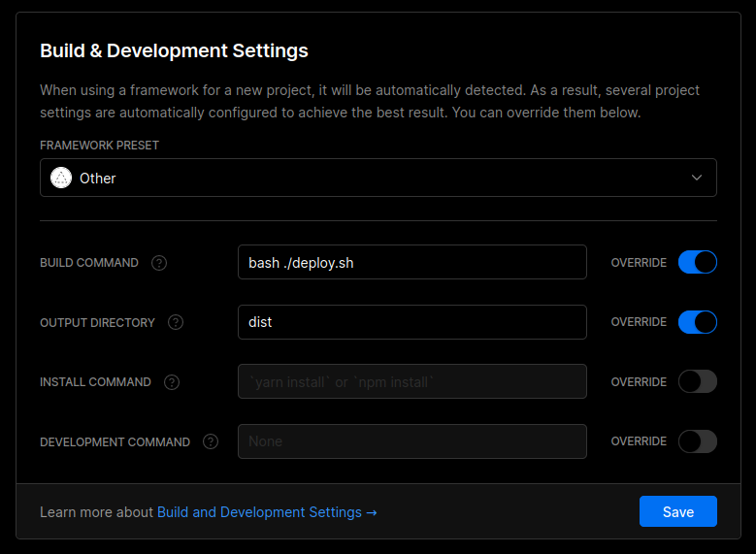
Task: Focus the build command field with bash ./deploy.sh
Action: [x=411, y=263]
